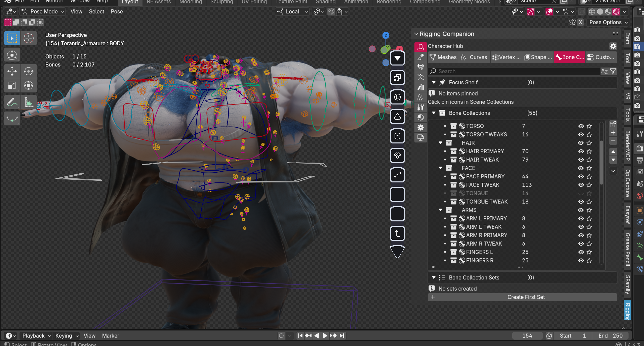The image size is (644, 346).
Task: Click the Search field in Rigging Companion
Action: pyautogui.click(x=514, y=71)
